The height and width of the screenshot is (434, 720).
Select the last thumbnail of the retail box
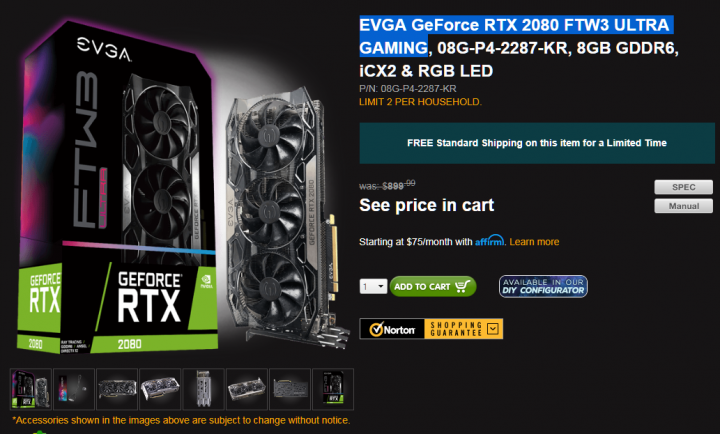pos(333,389)
